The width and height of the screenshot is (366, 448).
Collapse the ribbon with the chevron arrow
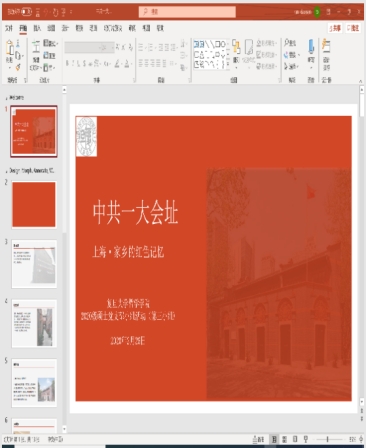click(360, 81)
